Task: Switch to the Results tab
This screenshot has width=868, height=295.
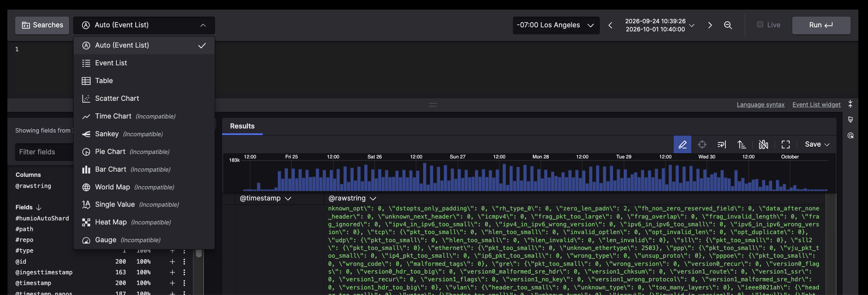Action: coord(242,126)
